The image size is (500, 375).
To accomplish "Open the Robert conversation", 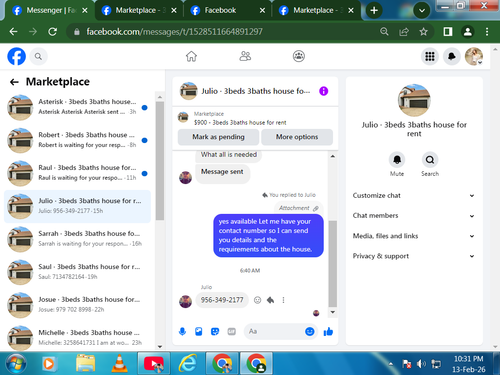I will pyautogui.click(x=77, y=140).
